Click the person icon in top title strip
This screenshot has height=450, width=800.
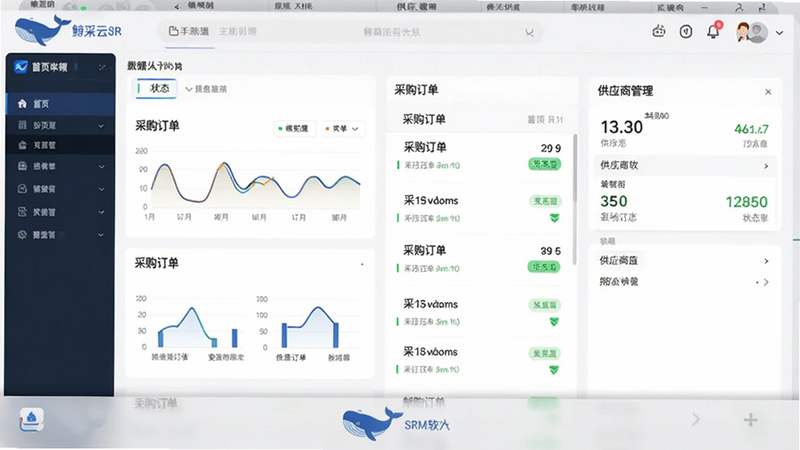point(739,7)
